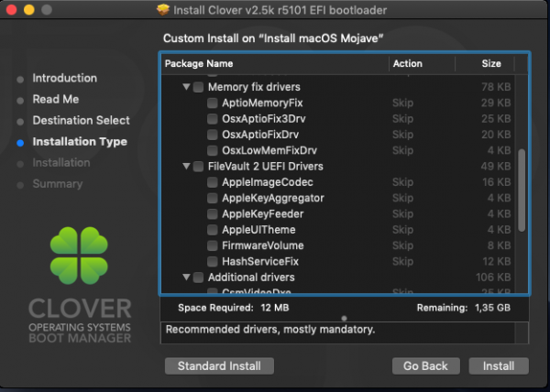Check the Memory fix drivers group checkbox
The image size is (550, 392).
(198, 87)
